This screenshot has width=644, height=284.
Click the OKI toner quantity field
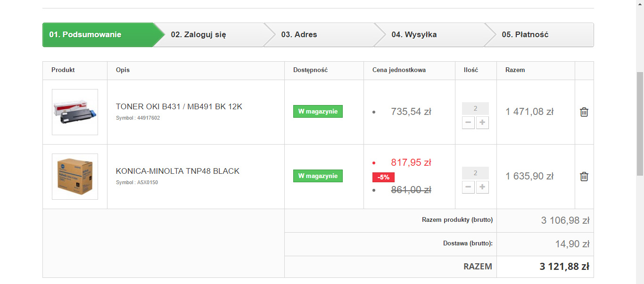475,109
